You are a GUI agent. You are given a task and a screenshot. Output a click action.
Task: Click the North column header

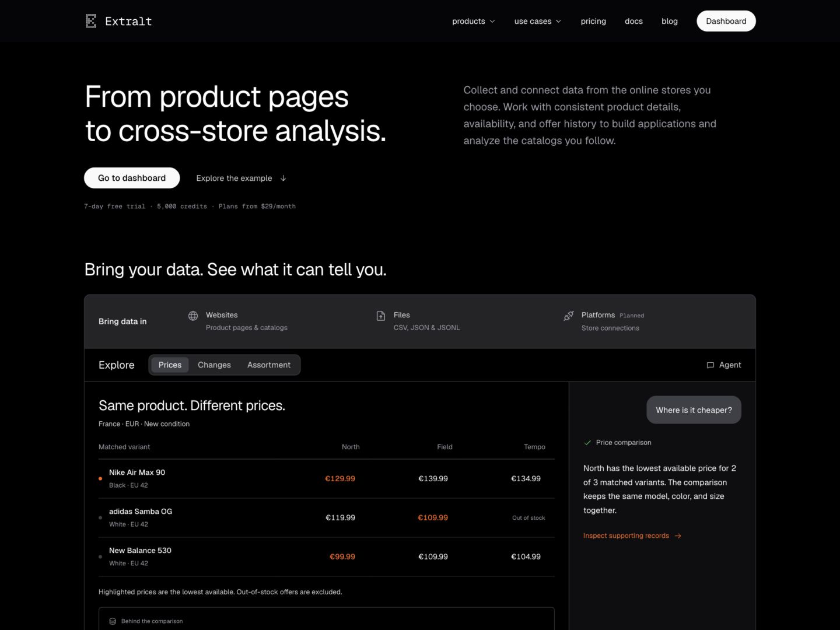[351, 447]
